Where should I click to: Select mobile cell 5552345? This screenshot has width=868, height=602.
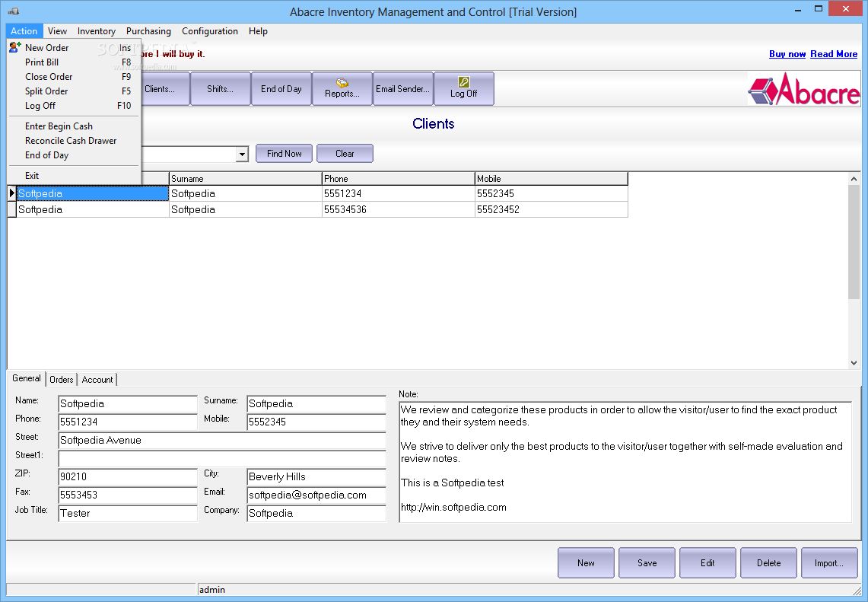[x=552, y=193]
